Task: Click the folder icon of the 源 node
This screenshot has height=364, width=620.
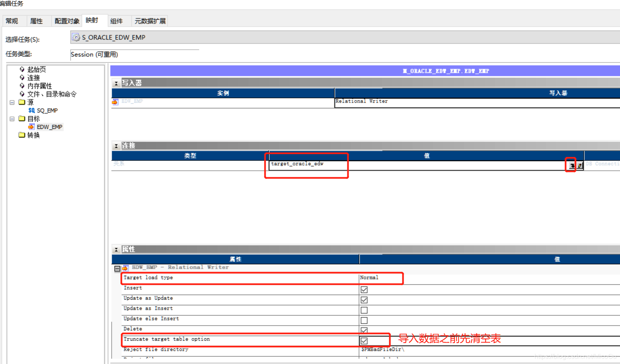Action: (x=22, y=102)
